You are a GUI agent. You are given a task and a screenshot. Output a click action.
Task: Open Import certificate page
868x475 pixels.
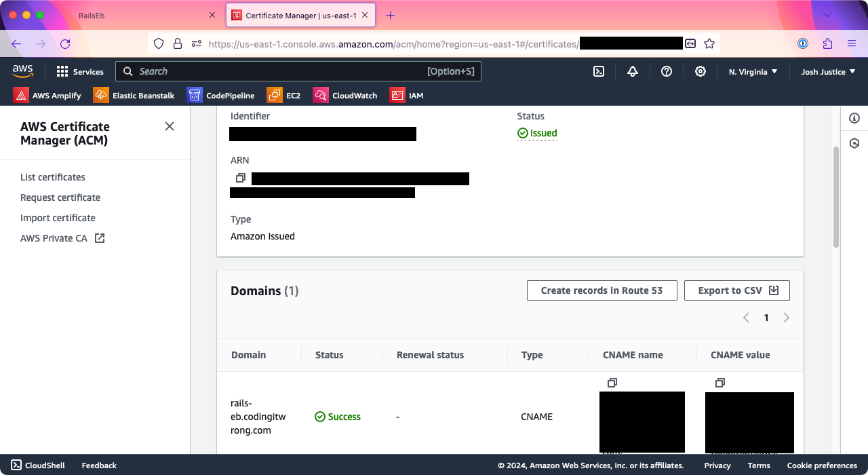click(58, 218)
